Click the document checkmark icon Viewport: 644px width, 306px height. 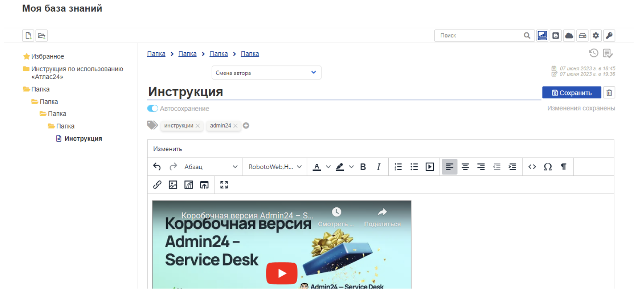pyautogui.click(x=608, y=53)
